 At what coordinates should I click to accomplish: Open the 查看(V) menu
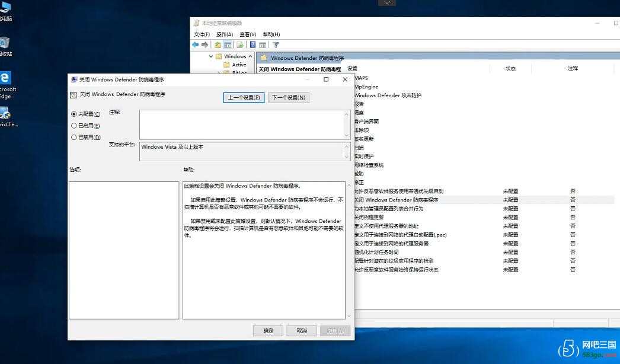(248, 34)
